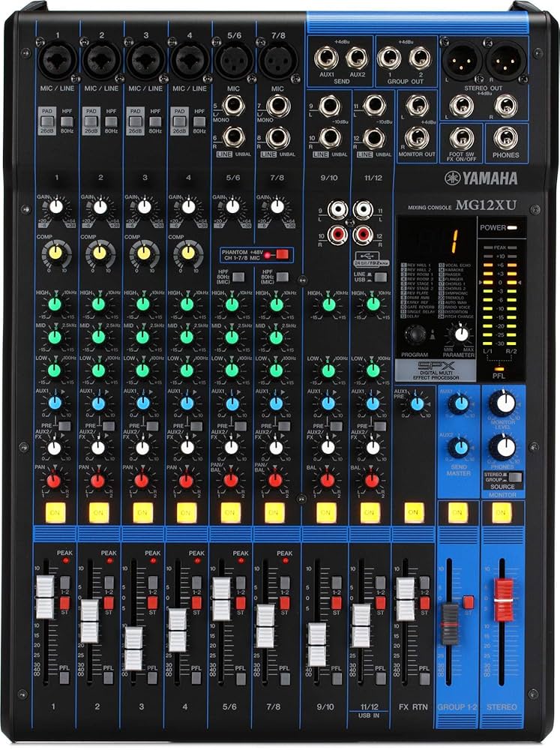The image size is (560, 750).
Task: Click the AUX1 SEND MASTER knob
Action: [461, 403]
